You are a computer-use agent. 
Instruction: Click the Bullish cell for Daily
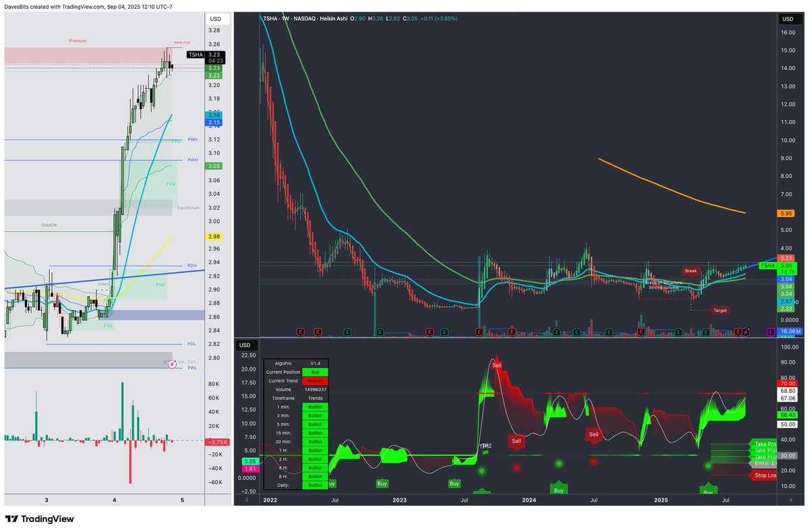click(316, 485)
